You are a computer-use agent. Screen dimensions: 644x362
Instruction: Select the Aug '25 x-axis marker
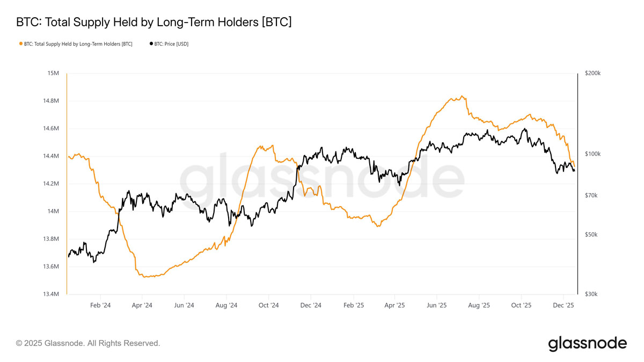click(479, 305)
